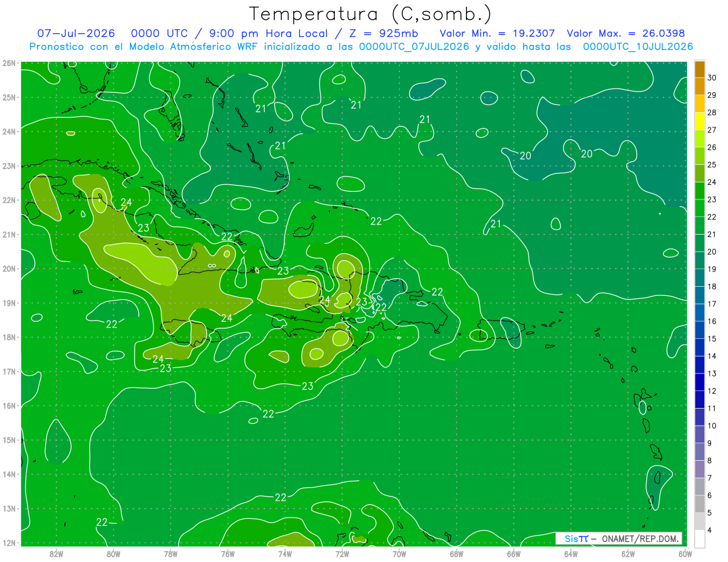Pick the legend color band between 25 and 26
728x562 pixels.
699,156
